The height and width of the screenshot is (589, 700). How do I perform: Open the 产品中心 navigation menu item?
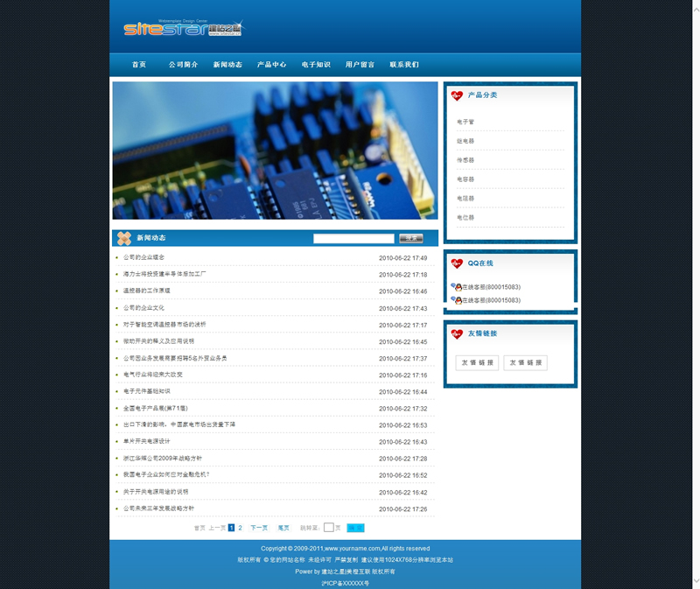coord(271,65)
